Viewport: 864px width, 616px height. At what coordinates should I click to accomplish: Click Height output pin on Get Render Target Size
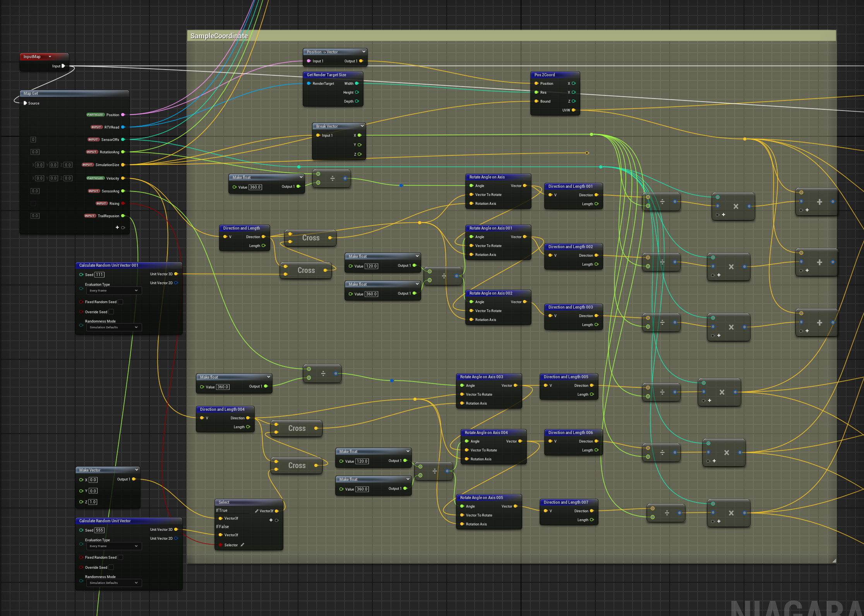[357, 93]
